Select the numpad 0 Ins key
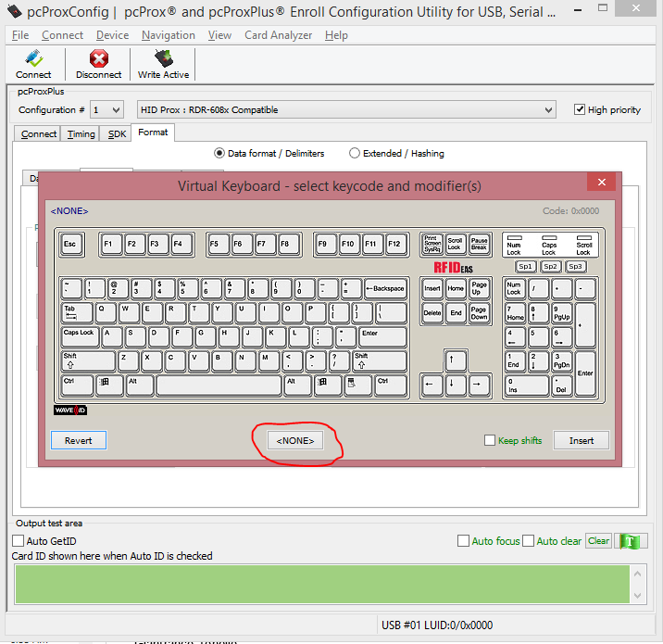 click(527, 385)
